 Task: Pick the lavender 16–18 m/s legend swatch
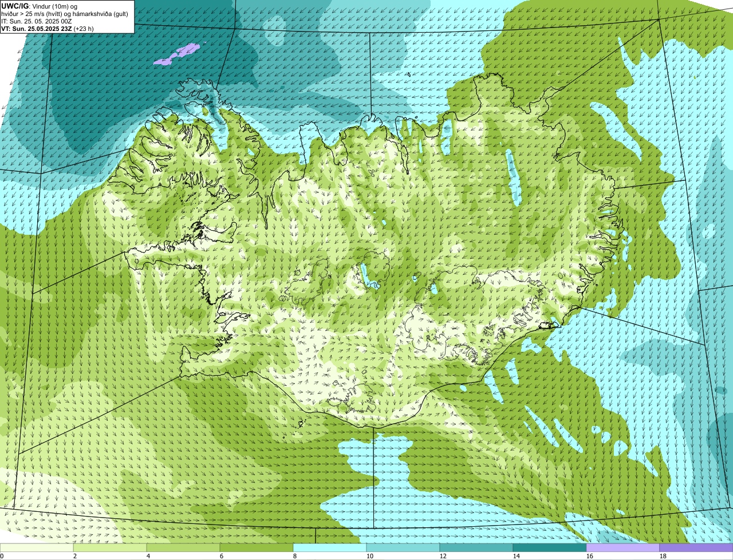click(x=623, y=547)
